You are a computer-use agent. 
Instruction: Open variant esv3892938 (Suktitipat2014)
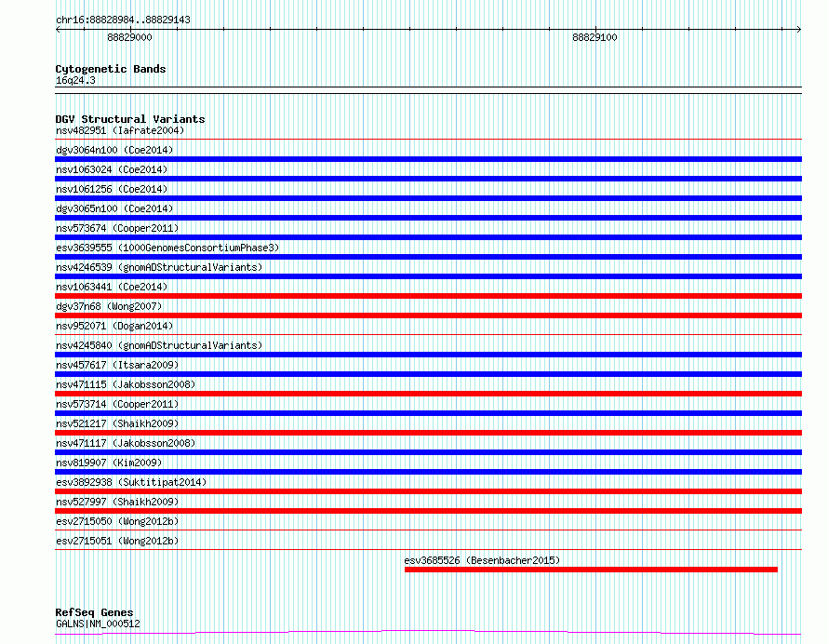point(131,482)
